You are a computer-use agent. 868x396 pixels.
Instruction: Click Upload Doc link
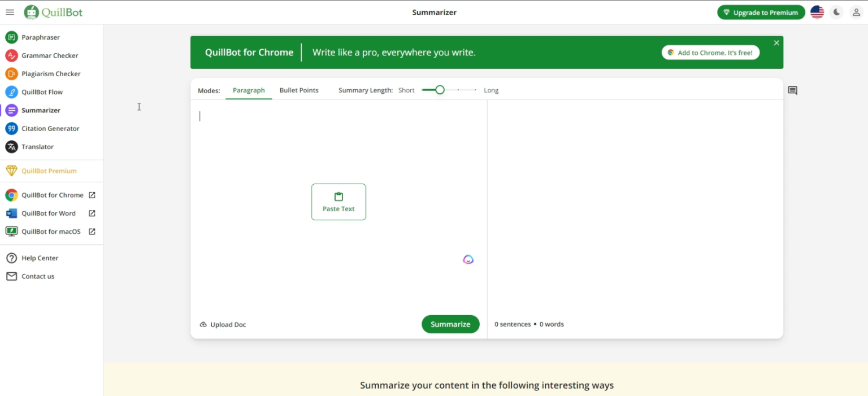click(223, 324)
